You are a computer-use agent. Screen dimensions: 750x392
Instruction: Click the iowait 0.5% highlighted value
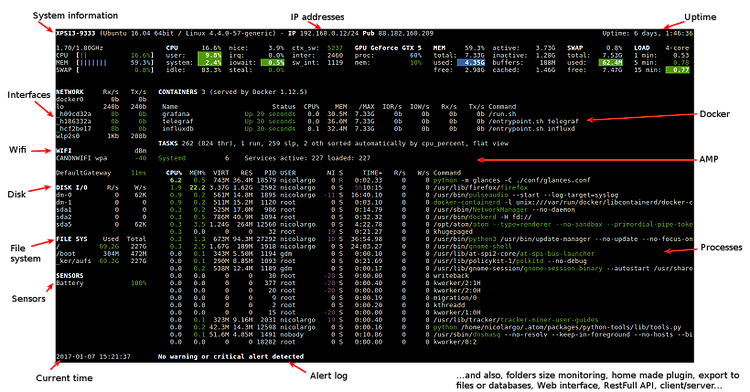click(x=272, y=63)
